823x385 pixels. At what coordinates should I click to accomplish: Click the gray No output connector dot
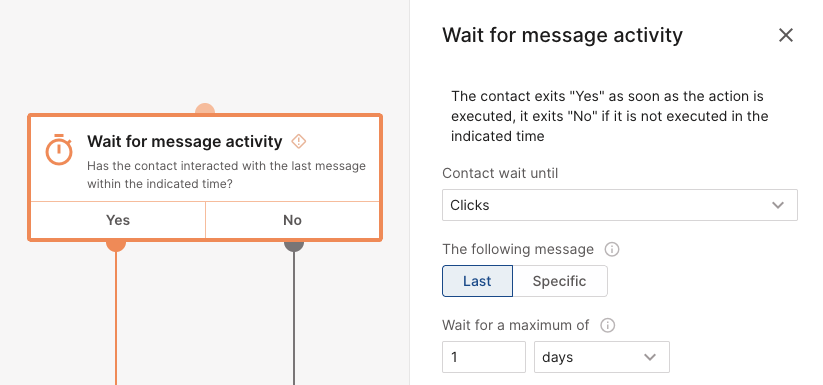tap(294, 245)
